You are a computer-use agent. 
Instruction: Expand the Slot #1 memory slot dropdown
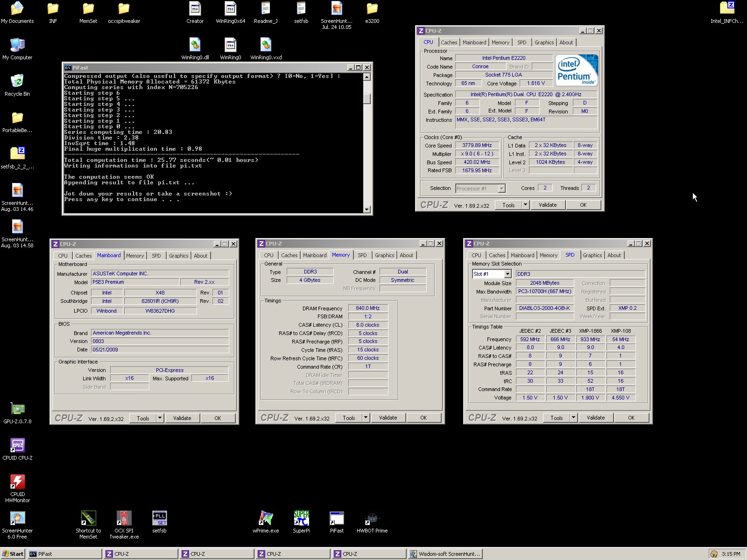coord(507,274)
